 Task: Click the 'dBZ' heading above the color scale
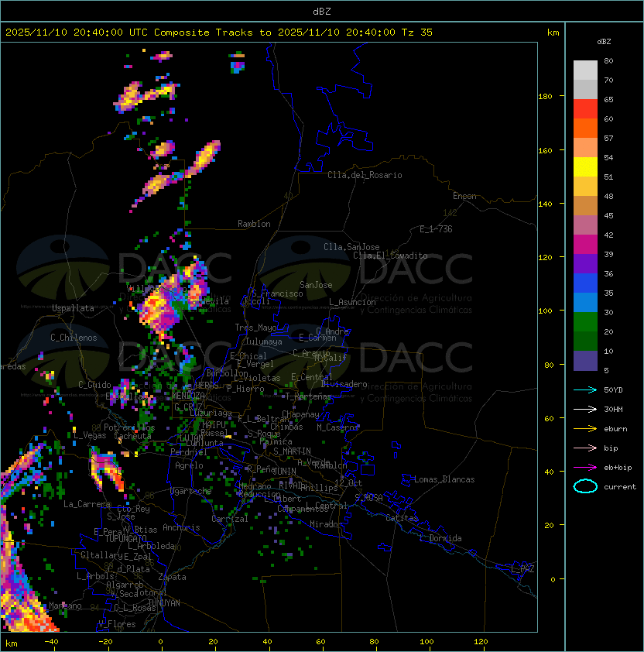tap(604, 42)
